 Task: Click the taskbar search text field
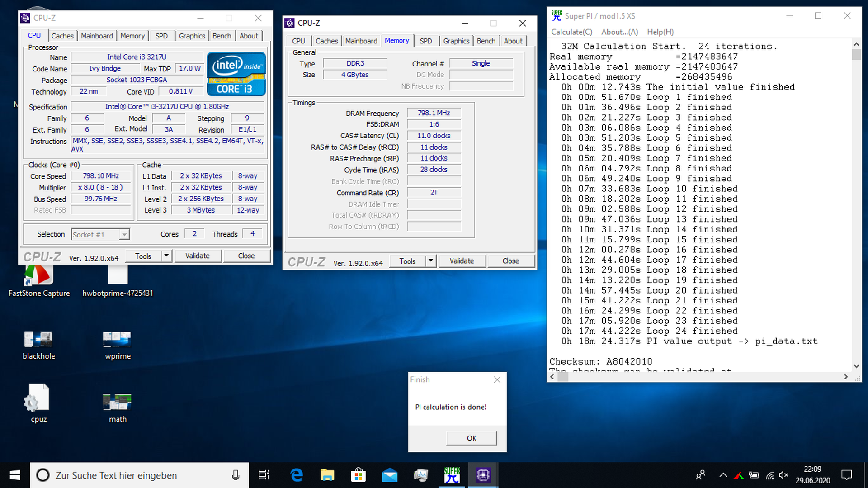[140, 475]
